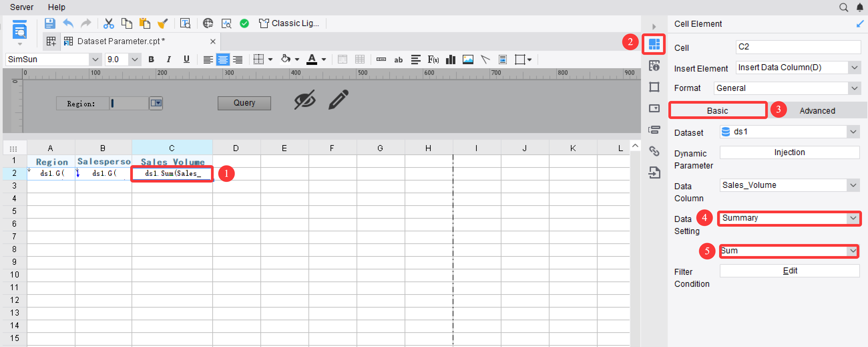Image resolution: width=868 pixels, height=347 pixels.
Task: Open the Server menu
Action: click(x=22, y=7)
